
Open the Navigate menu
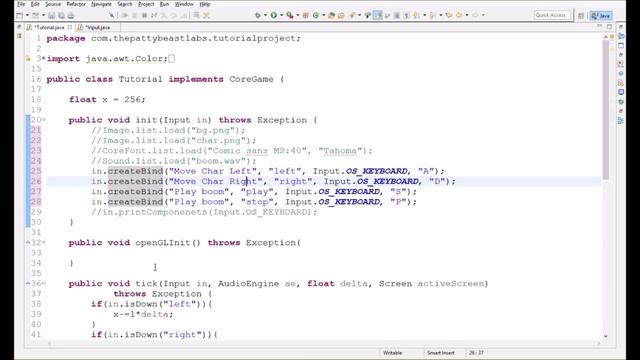101,4
